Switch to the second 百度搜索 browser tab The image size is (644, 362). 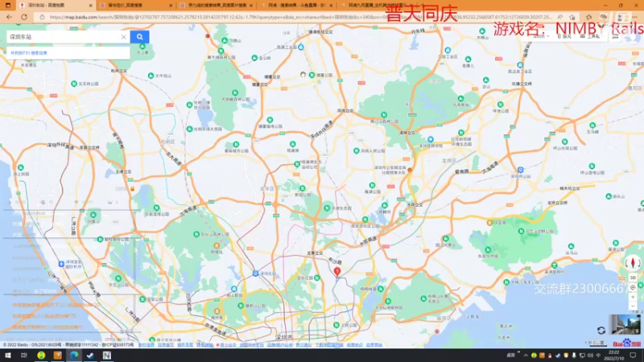[135, 6]
